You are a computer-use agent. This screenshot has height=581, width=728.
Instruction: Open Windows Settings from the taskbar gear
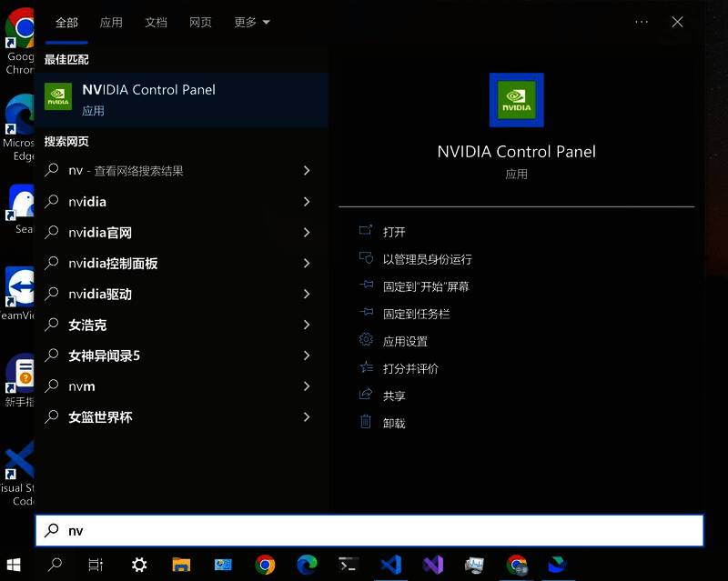(x=138, y=565)
